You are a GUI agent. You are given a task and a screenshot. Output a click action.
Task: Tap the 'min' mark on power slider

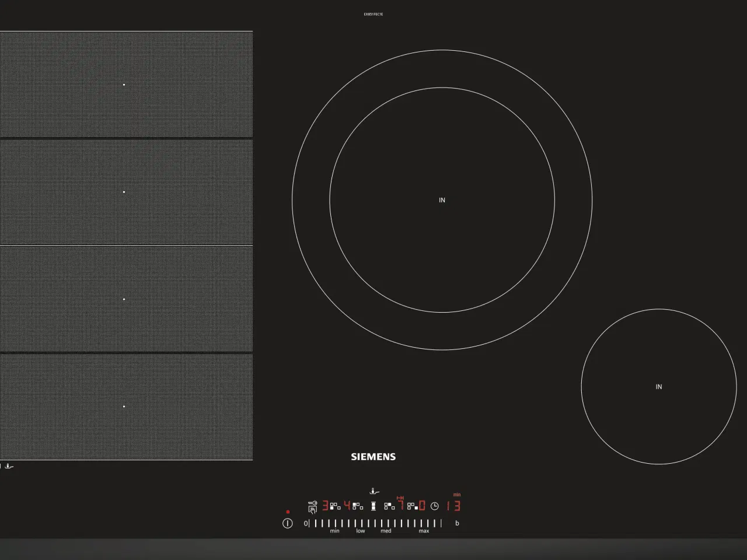click(x=334, y=524)
